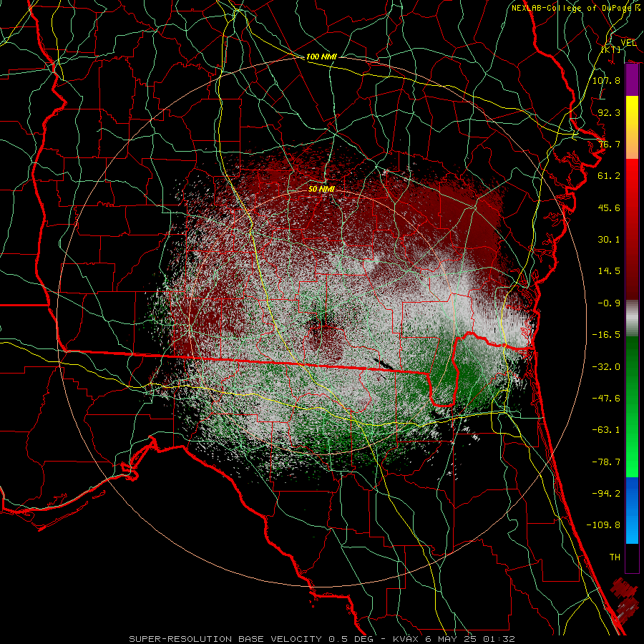Click the VEL legend title
The width and height of the screenshot is (644, 644).
pyautogui.click(x=628, y=42)
